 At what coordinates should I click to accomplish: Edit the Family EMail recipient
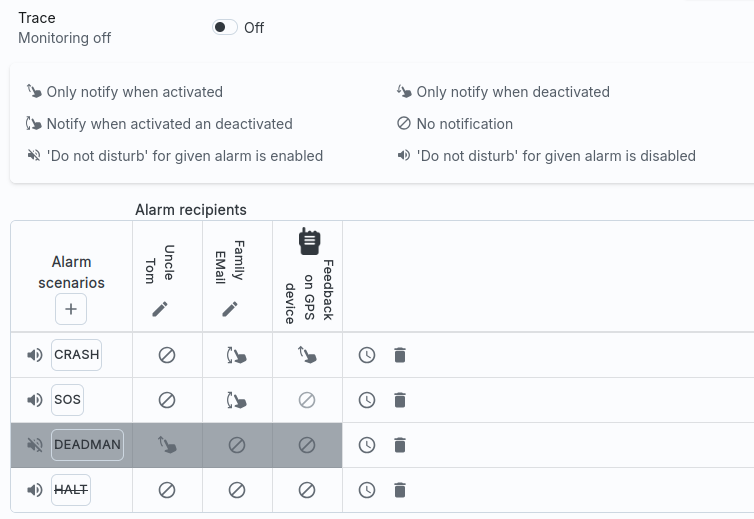click(230, 309)
